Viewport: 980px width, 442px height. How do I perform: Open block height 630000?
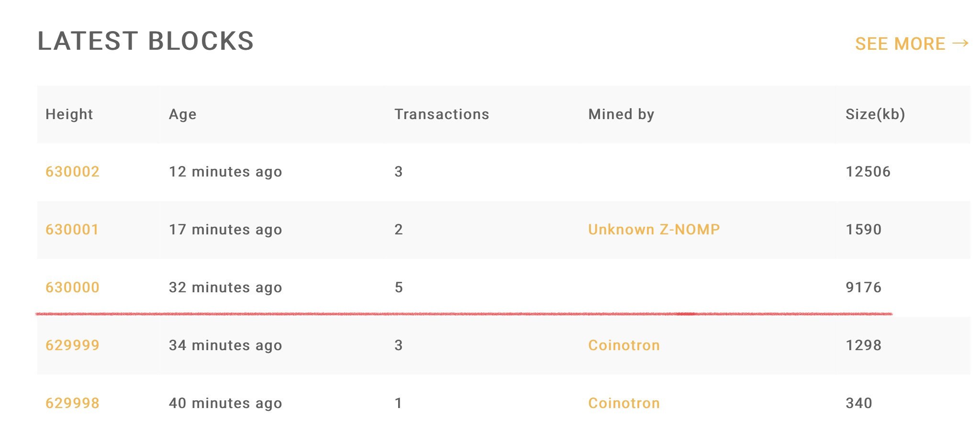pyautogui.click(x=72, y=287)
